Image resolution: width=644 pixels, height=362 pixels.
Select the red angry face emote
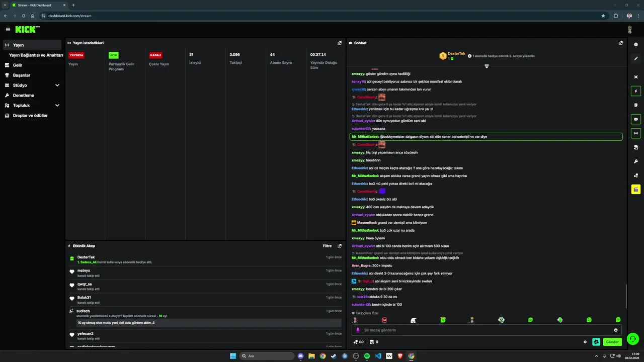point(384,320)
